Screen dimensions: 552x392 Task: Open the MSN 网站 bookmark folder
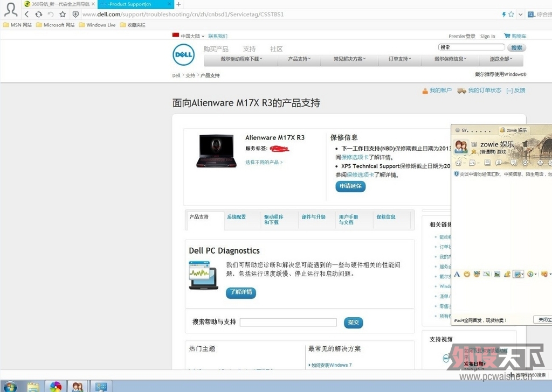(x=17, y=25)
